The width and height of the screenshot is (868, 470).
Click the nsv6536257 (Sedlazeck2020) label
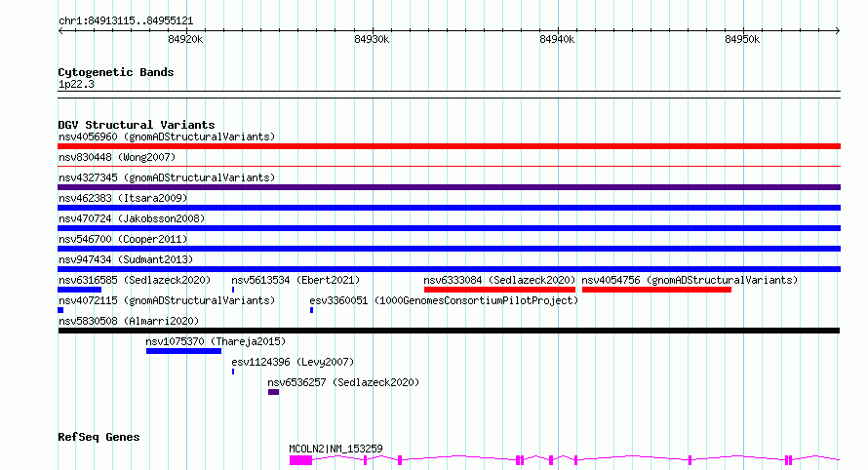[343, 382]
